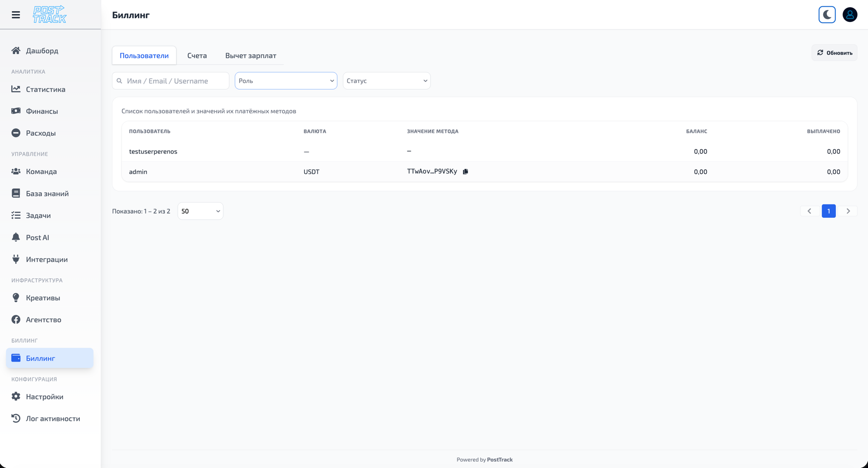Expand the Роль filter dropdown

[x=285, y=81]
